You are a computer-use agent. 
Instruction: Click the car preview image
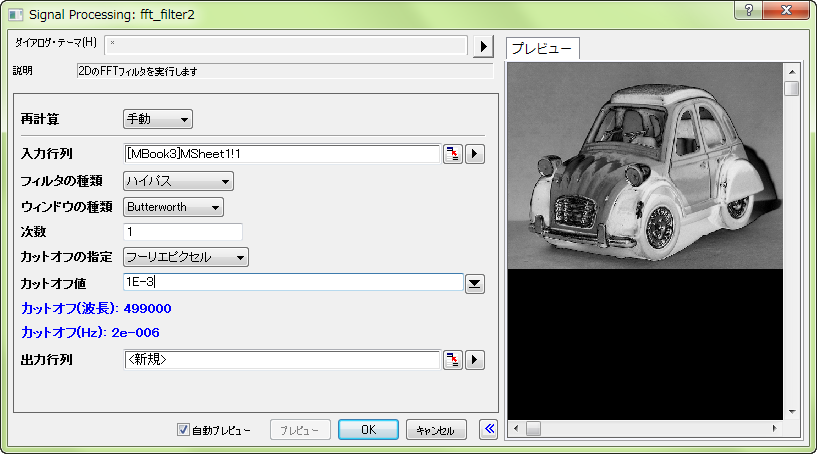[645, 166]
